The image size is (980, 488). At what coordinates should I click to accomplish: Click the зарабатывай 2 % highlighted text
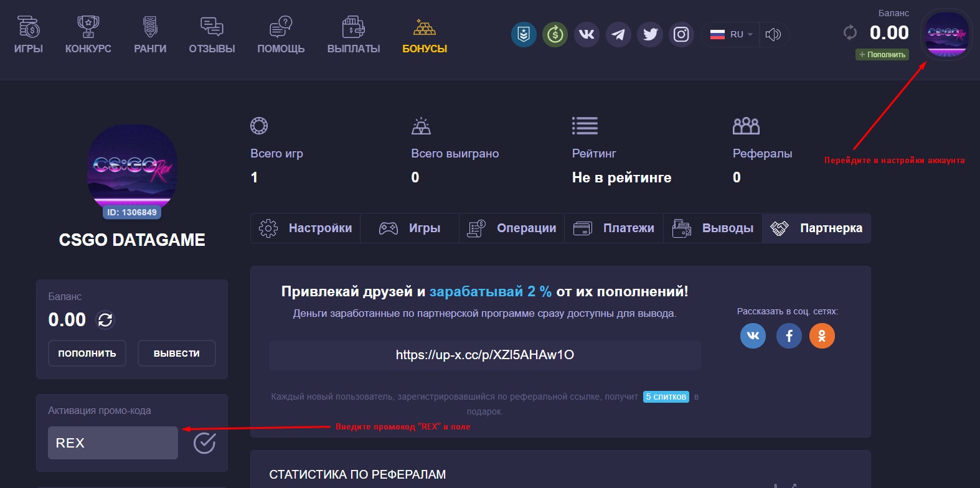[x=491, y=291]
